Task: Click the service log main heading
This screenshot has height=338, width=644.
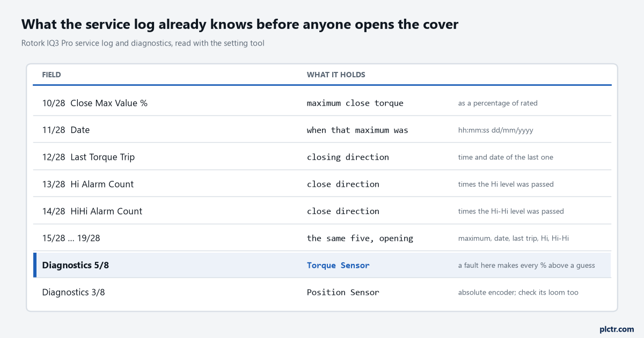Action: pos(240,24)
